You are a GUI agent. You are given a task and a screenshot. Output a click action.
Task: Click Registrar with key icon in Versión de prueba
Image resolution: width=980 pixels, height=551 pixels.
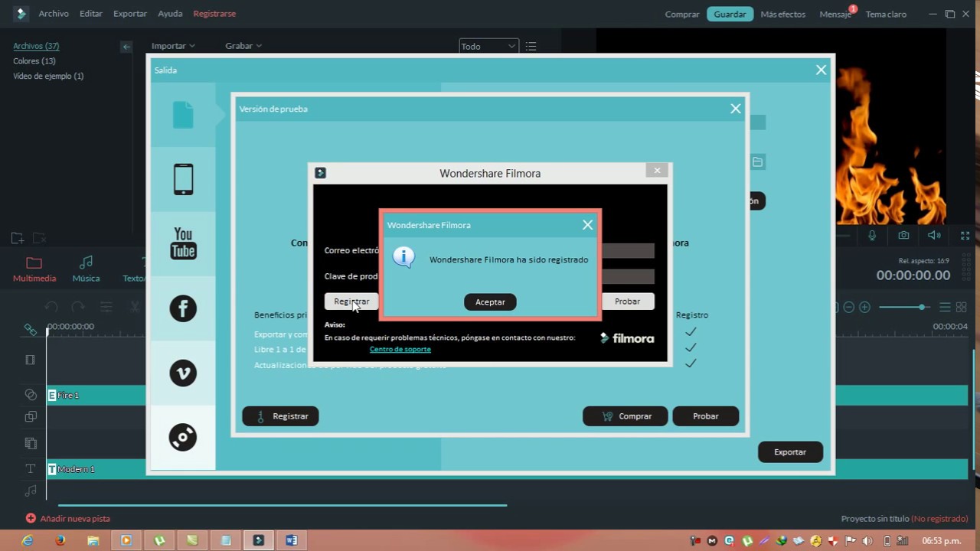pyautogui.click(x=280, y=416)
